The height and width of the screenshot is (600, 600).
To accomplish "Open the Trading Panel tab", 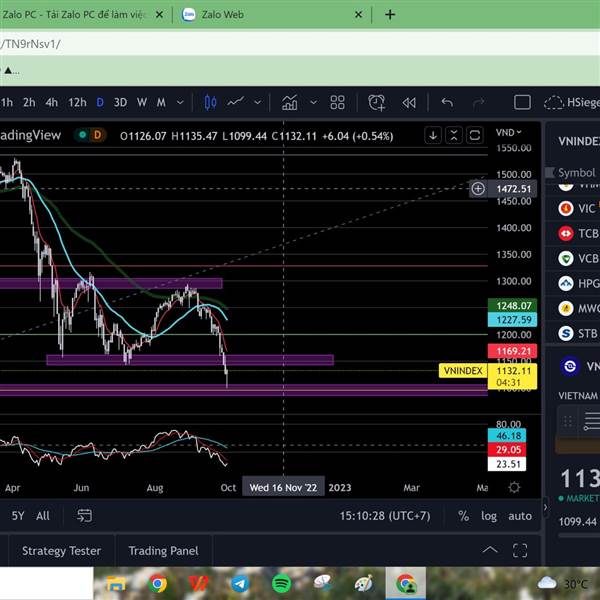I will click(163, 551).
